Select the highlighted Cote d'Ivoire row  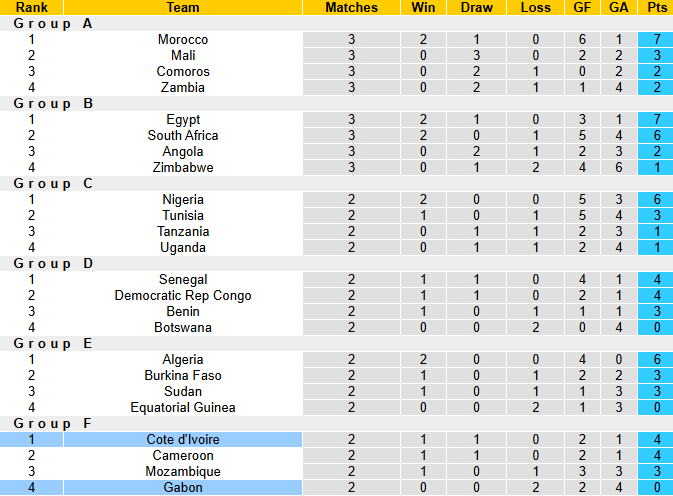click(x=336, y=439)
